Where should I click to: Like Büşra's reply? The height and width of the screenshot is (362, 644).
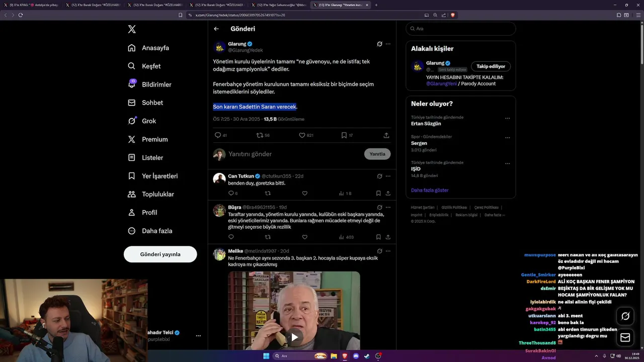click(304, 237)
